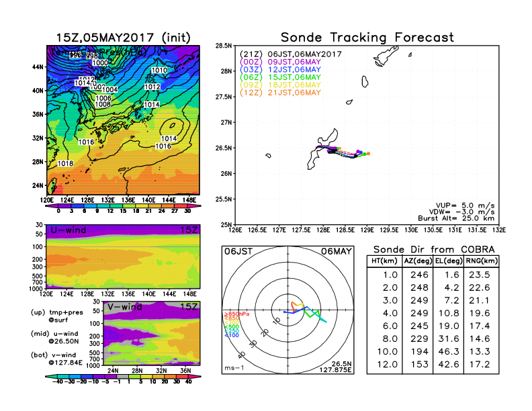Select the green '(06Z) 15JST,06MAY' legend entry

click(280, 77)
